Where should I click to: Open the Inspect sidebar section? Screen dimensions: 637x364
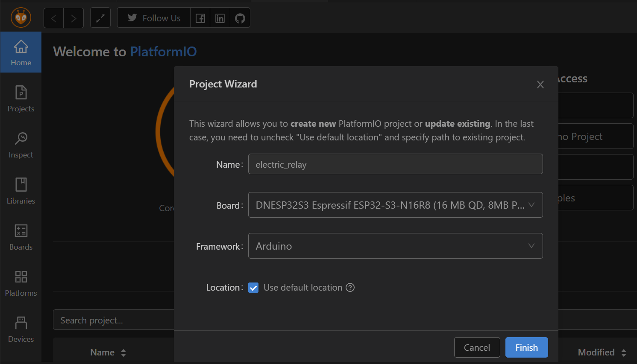pos(21,145)
